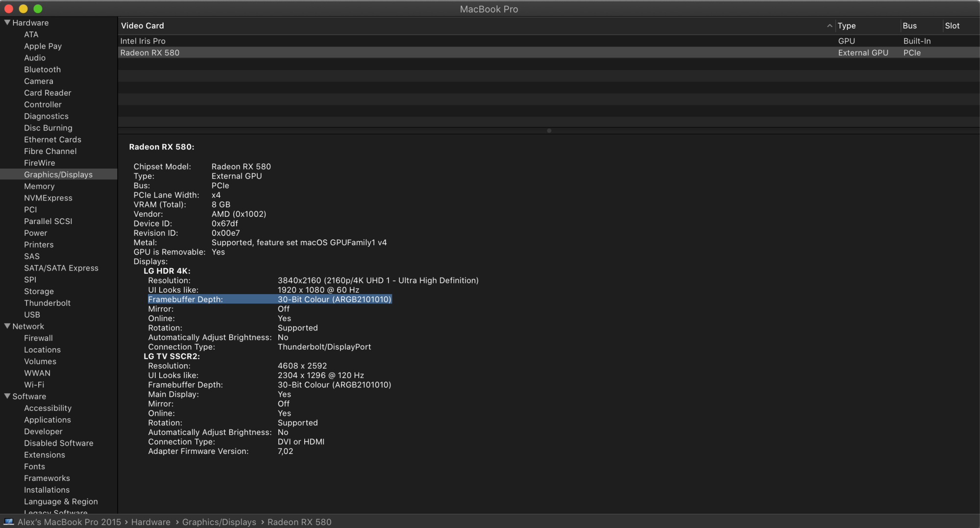
Task: Open Accessibility under Software
Action: 48,408
